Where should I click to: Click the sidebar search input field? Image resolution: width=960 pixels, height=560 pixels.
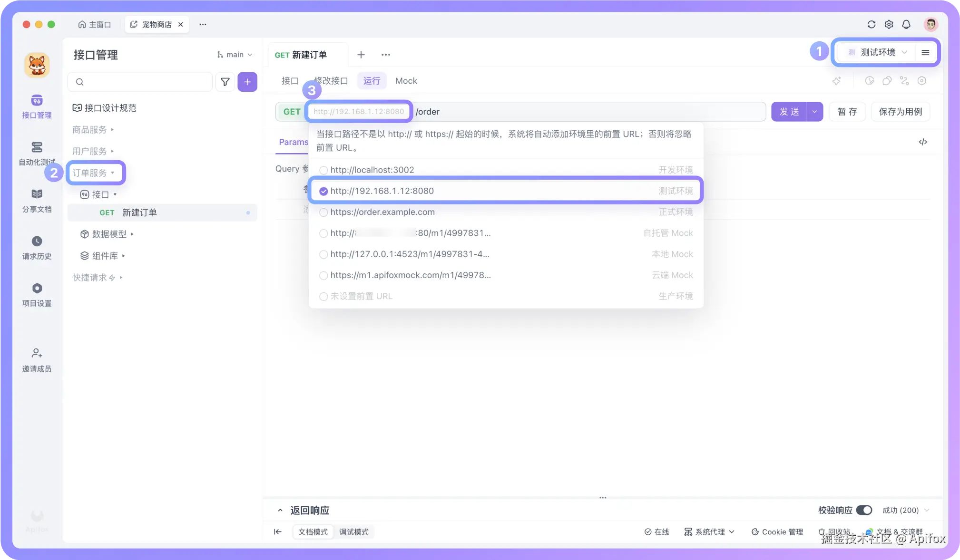click(x=143, y=82)
